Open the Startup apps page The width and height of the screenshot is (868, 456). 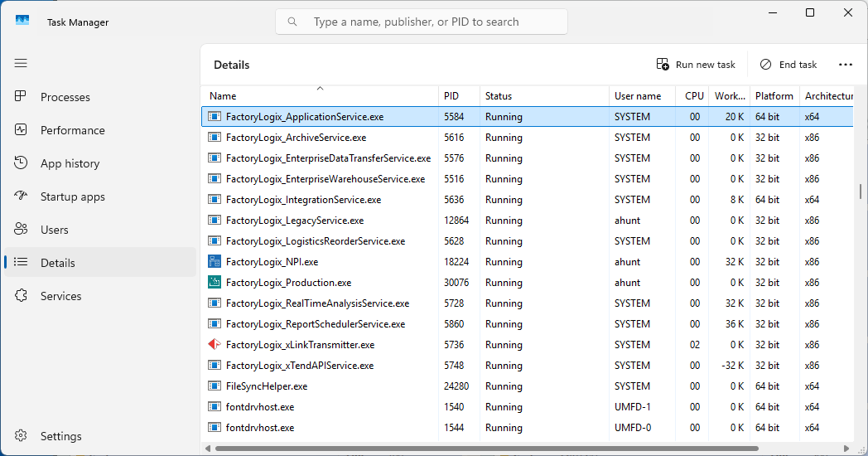(100, 196)
